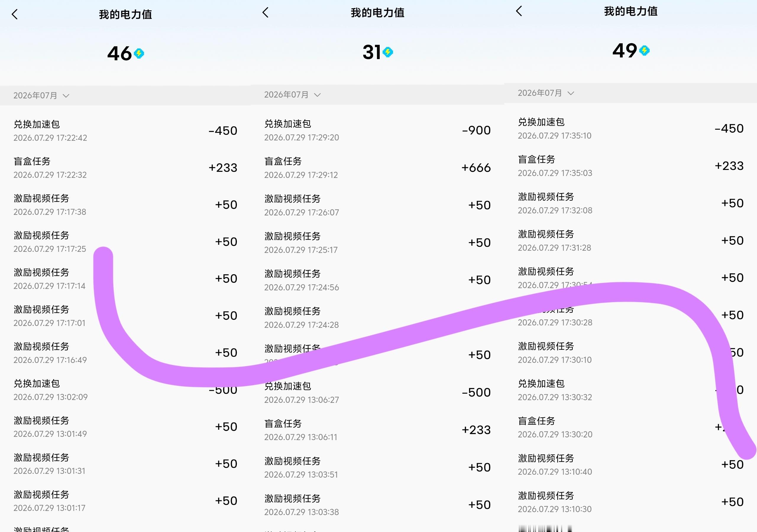
Task: Select the 激励视频任务 entry at 17:17:25
Action: pyautogui.click(x=125, y=241)
